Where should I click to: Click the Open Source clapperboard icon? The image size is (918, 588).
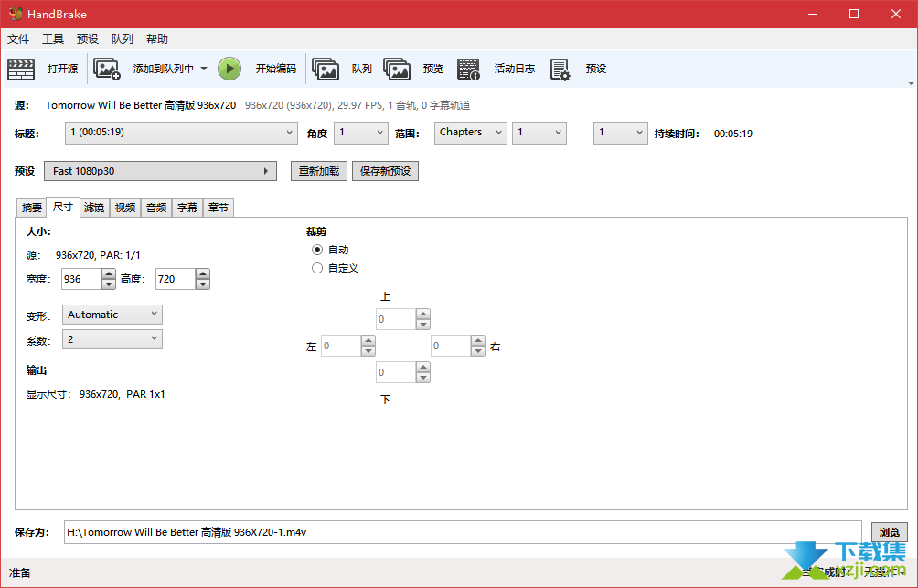pyautogui.click(x=21, y=69)
